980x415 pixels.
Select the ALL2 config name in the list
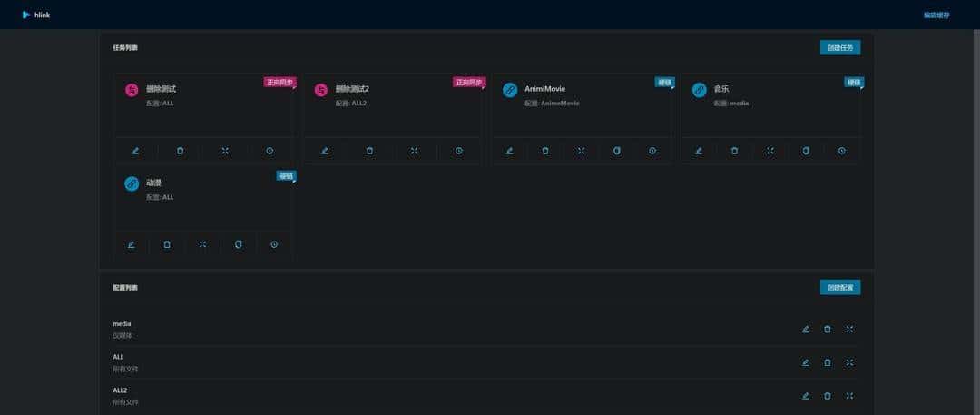(120, 390)
